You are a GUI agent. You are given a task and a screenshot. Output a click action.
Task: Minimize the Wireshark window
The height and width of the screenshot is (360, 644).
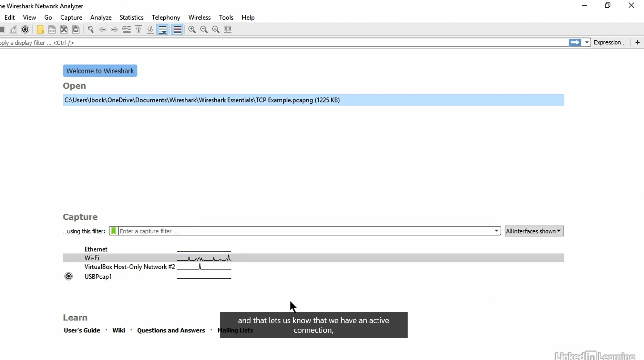tap(584, 6)
